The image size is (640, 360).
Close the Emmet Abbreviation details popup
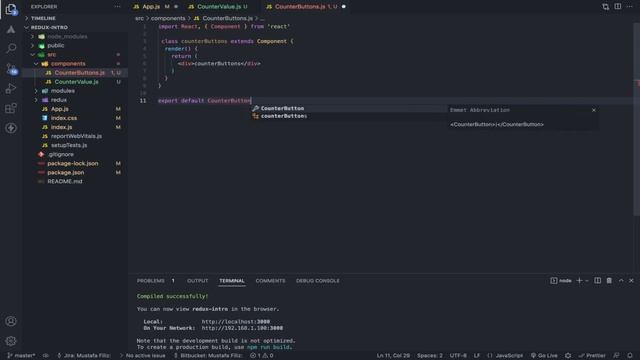593,110
